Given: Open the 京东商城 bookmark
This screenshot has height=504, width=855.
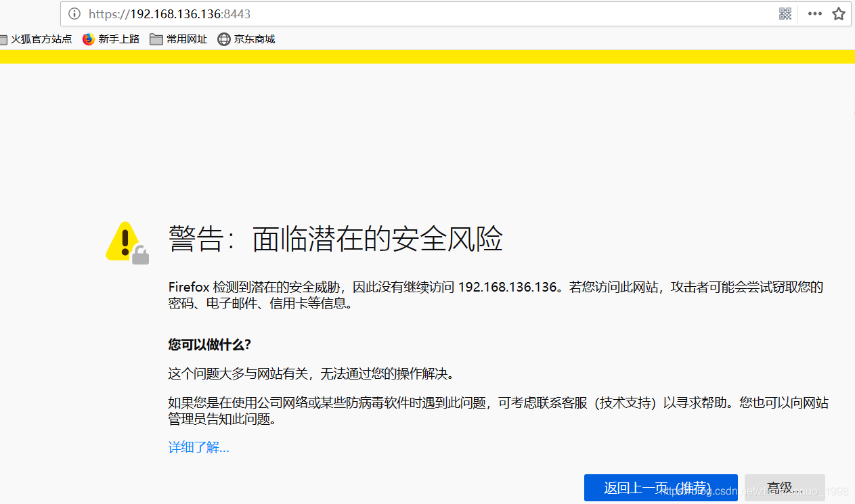Looking at the screenshot, I should tap(255, 39).
